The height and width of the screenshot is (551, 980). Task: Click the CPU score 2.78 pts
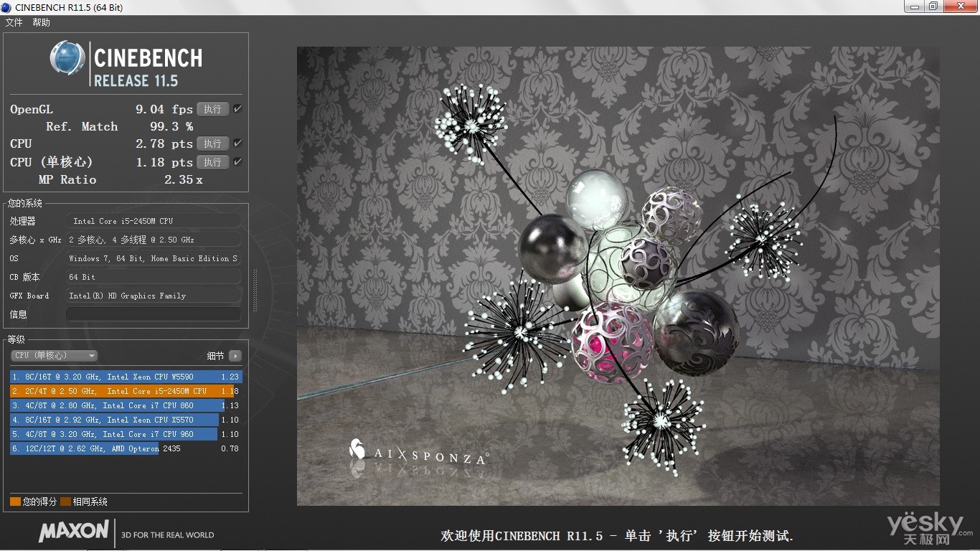[x=164, y=143]
